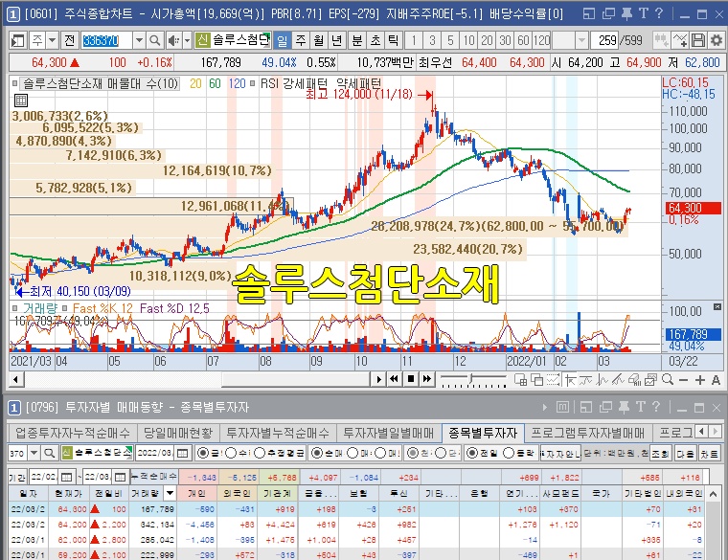Click the fast-forward playback button

[426, 379]
